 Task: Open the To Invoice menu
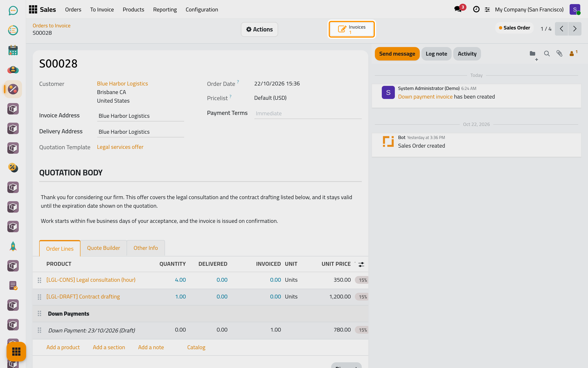[x=102, y=10]
